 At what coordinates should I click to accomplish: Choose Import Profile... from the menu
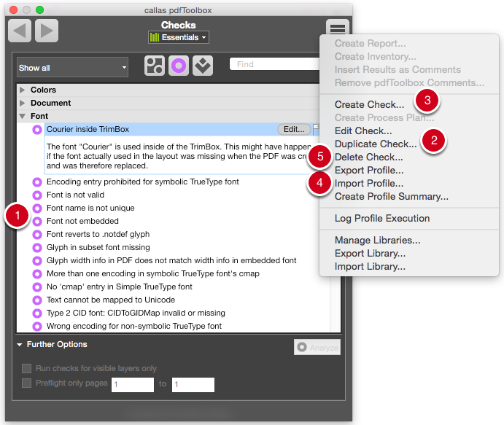click(x=369, y=184)
